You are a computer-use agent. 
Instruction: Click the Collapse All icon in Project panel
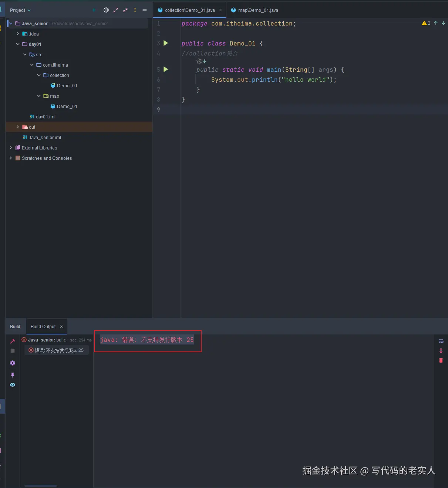pyautogui.click(x=125, y=10)
